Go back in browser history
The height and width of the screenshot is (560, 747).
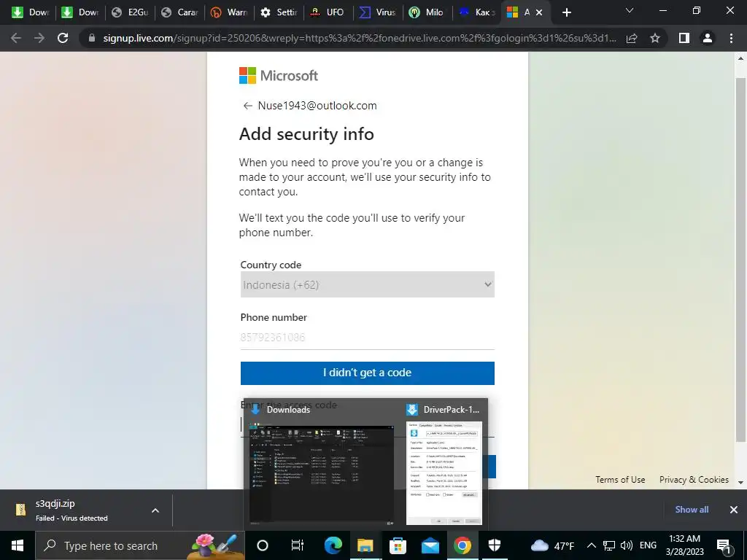click(x=16, y=38)
